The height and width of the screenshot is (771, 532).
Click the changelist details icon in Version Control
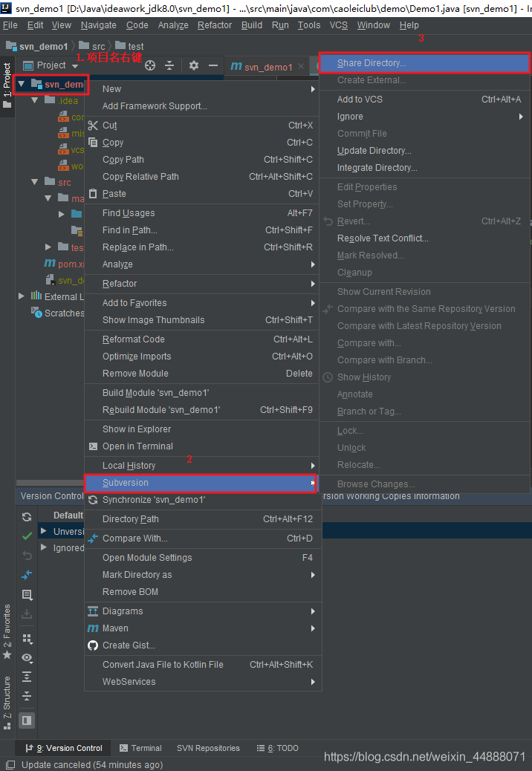(27, 594)
